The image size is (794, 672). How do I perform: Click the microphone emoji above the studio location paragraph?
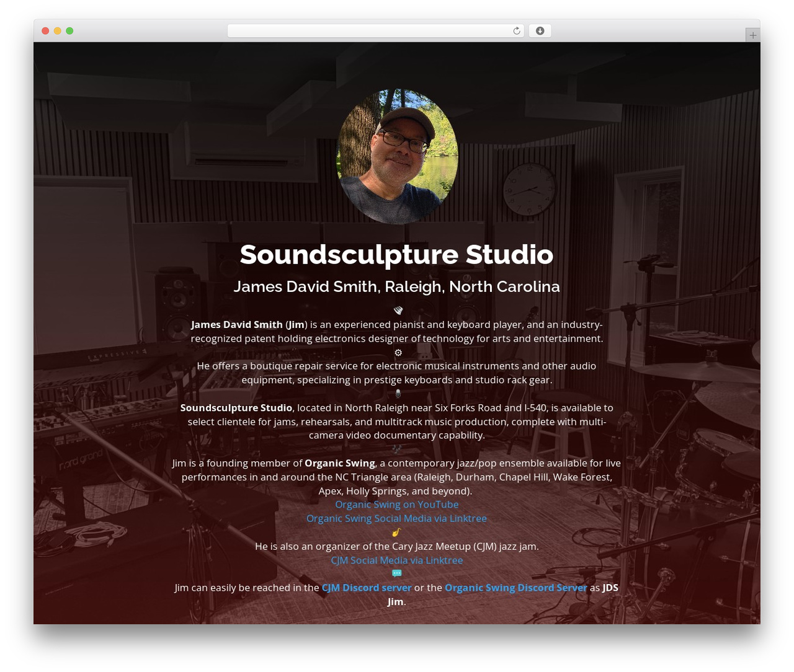tap(398, 394)
